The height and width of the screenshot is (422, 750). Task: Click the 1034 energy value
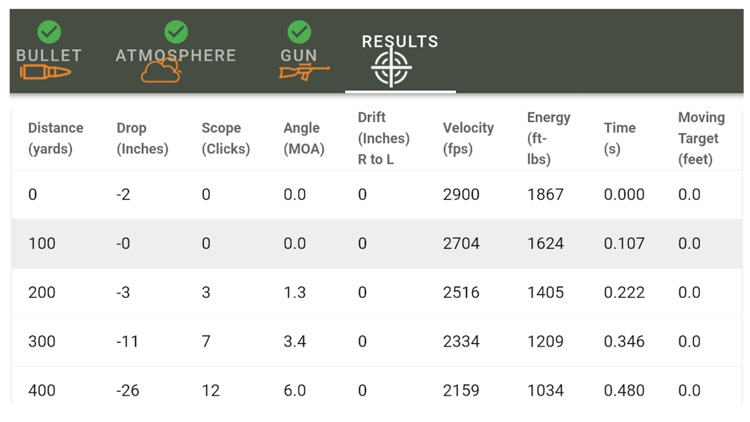tap(545, 390)
